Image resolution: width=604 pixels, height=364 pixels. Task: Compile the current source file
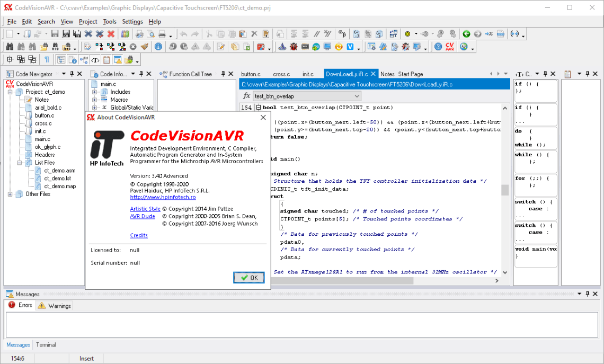[x=98, y=46]
